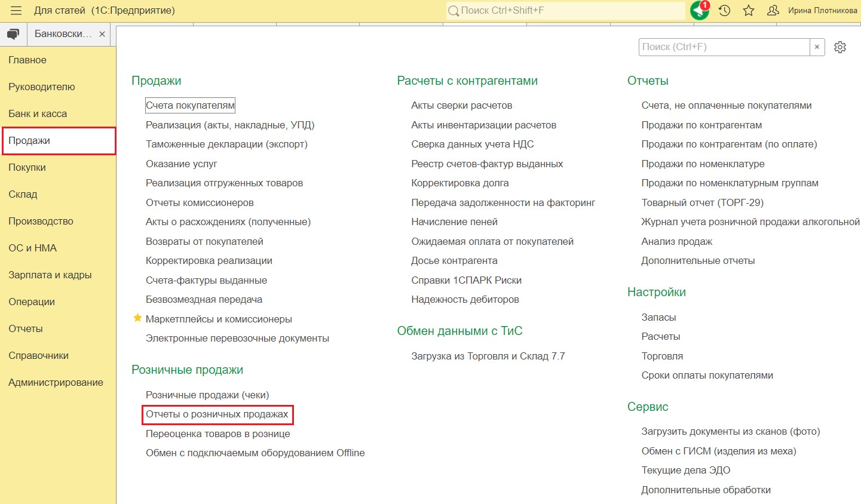Open Оказание услуг
Screen dimensions: 861x504
pyautogui.click(x=182, y=164)
